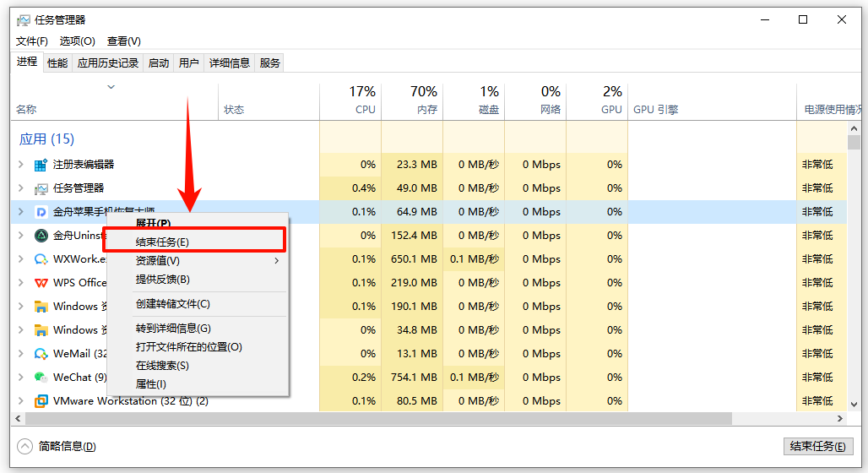The width and height of the screenshot is (868, 473).
Task: Click the 754.1 MB memory cell
Action: 412,378
